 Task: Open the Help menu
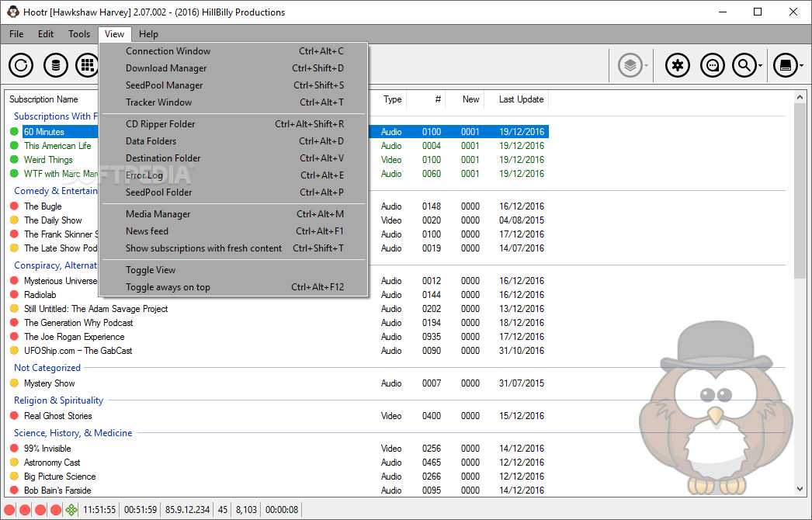(148, 34)
